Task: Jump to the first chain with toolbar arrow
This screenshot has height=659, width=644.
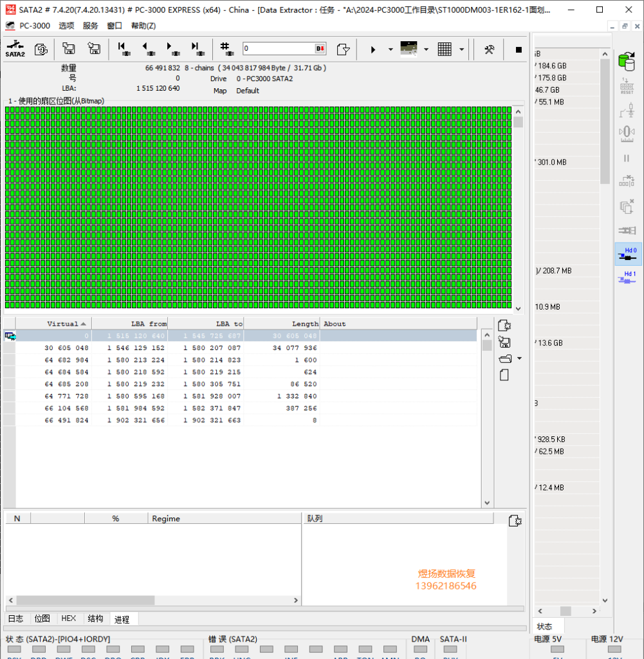Action: point(124,49)
